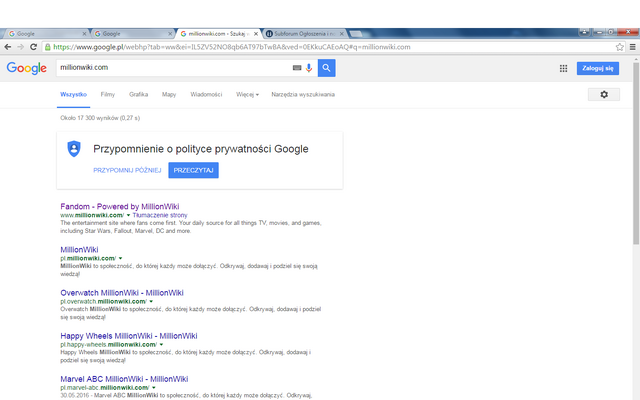Click the Zaloguj się button
This screenshot has height=400, width=640.
(598, 68)
